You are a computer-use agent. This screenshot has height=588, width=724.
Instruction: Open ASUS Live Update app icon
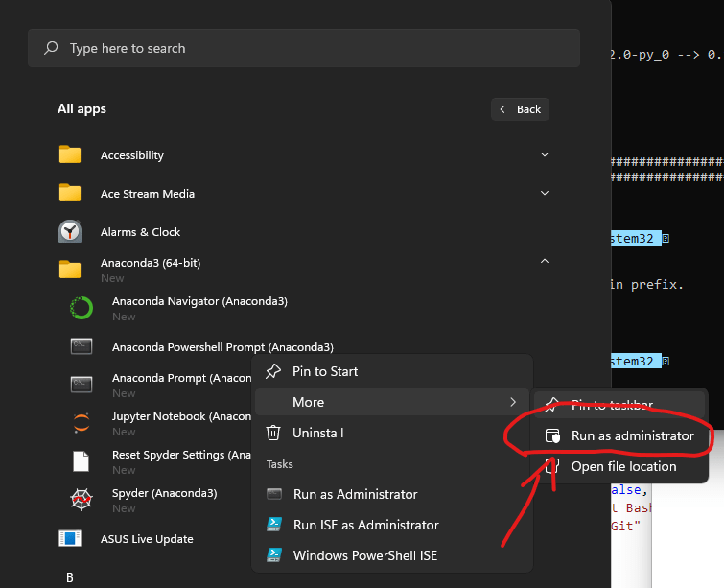click(x=70, y=539)
